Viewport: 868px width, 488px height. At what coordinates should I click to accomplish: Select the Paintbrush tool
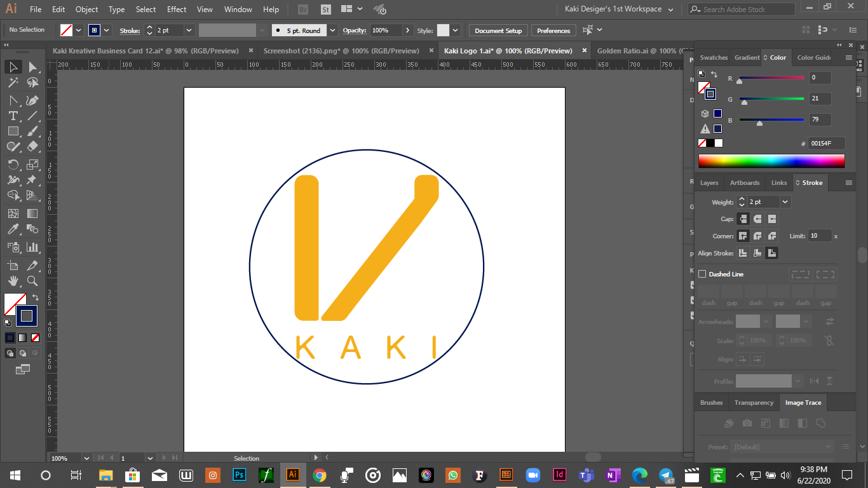point(32,131)
